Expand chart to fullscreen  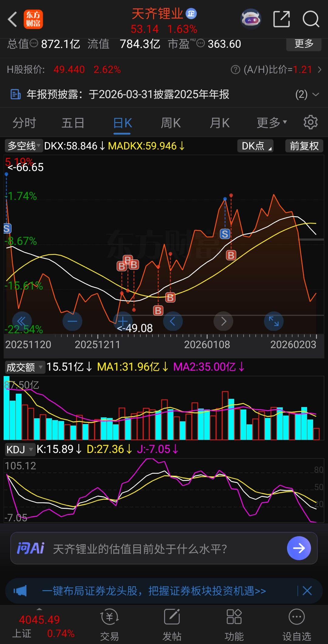pyautogui.click(x=274, y=321)
